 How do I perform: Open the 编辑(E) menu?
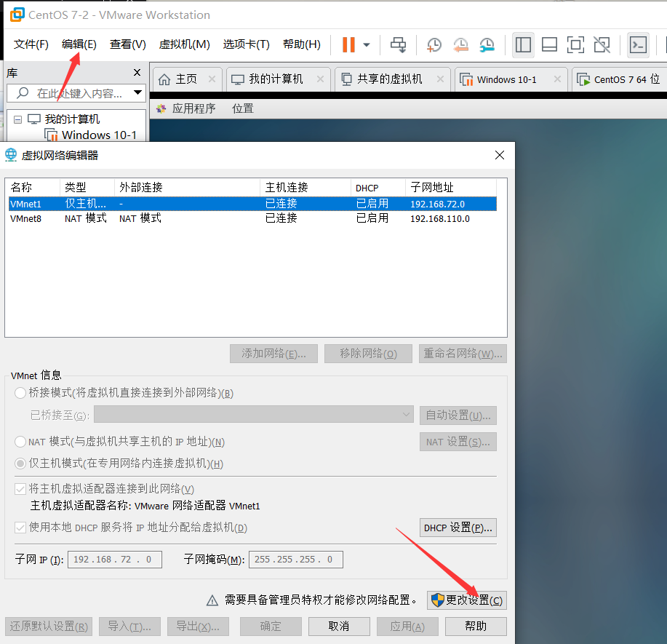pos(79,44)
